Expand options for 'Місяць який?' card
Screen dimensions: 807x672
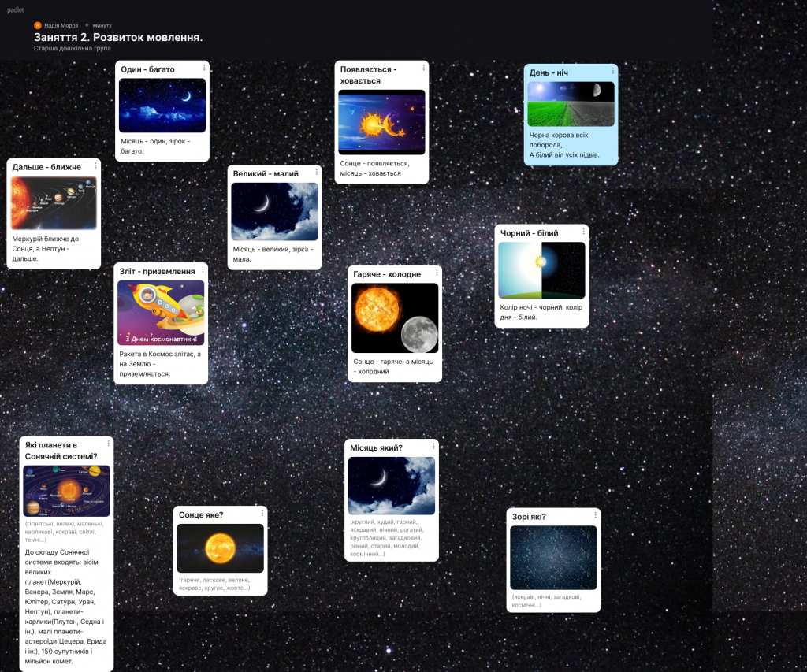point(433,447)
